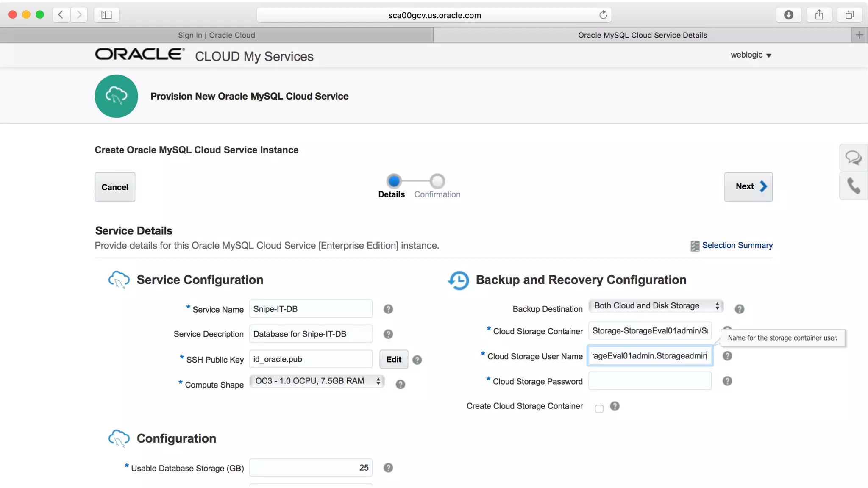The image size is (868, 488).
Task: Click help icon next to Service Name
Action: 388,309
